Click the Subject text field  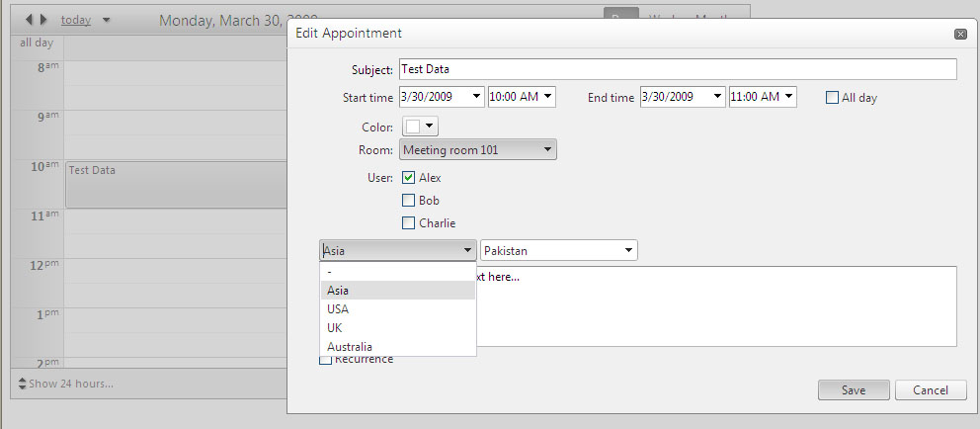click(x=678, y=69)
